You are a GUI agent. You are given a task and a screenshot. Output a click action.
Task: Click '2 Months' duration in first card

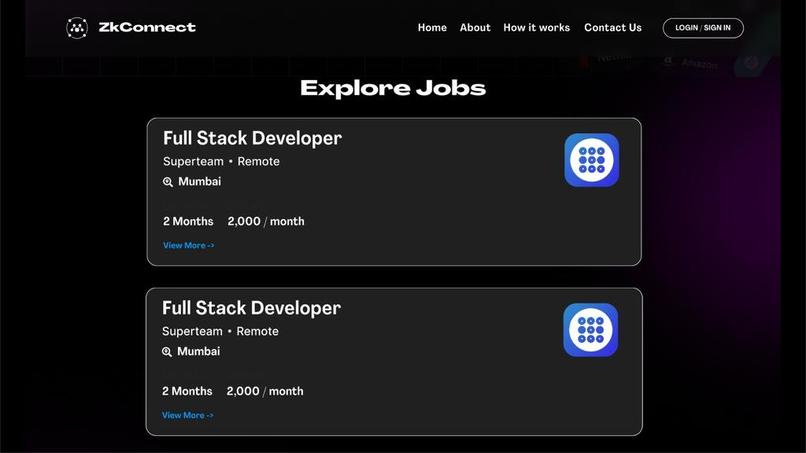click(x=188, y=221)
